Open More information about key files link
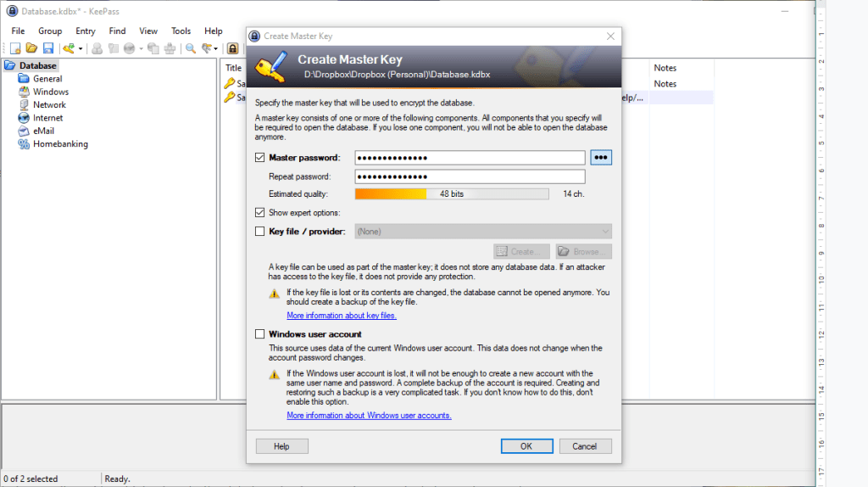This screenshot has height=487, width=868. [x=342, y=316]
